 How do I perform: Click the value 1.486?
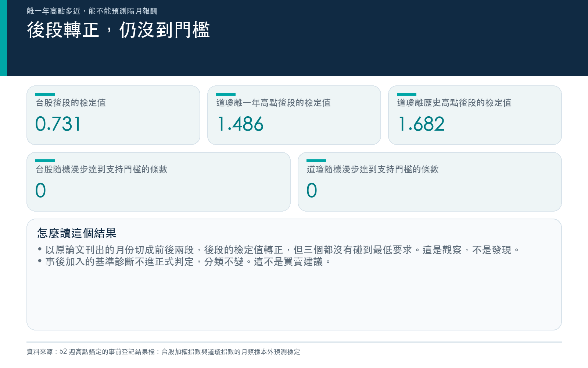pos(240,124)
